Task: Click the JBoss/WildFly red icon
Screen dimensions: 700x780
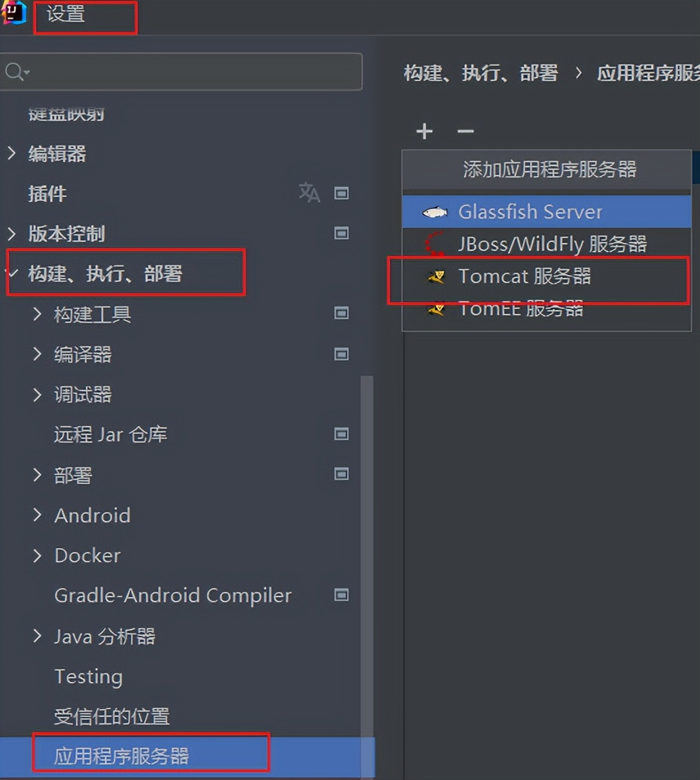Action: [x=435, y=244]
